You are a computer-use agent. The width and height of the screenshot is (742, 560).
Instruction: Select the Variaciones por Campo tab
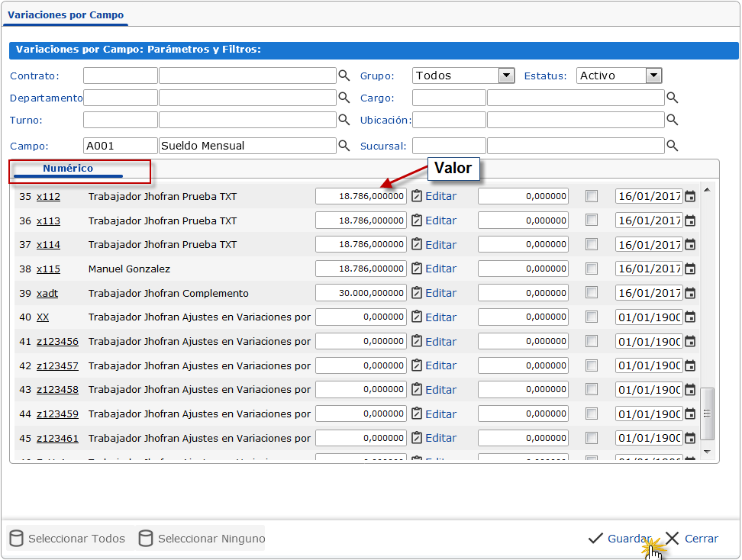click(x=66, y=14)
